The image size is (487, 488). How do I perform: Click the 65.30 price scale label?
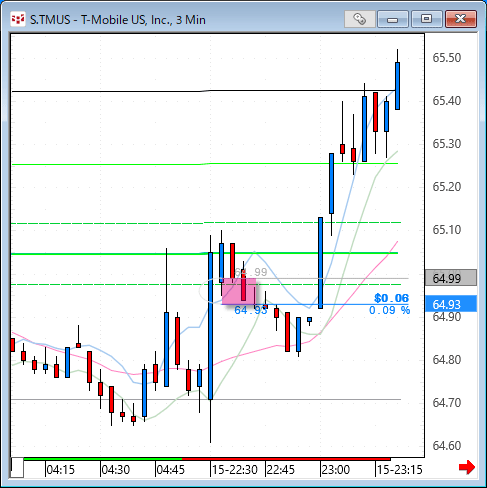point(447,144)
